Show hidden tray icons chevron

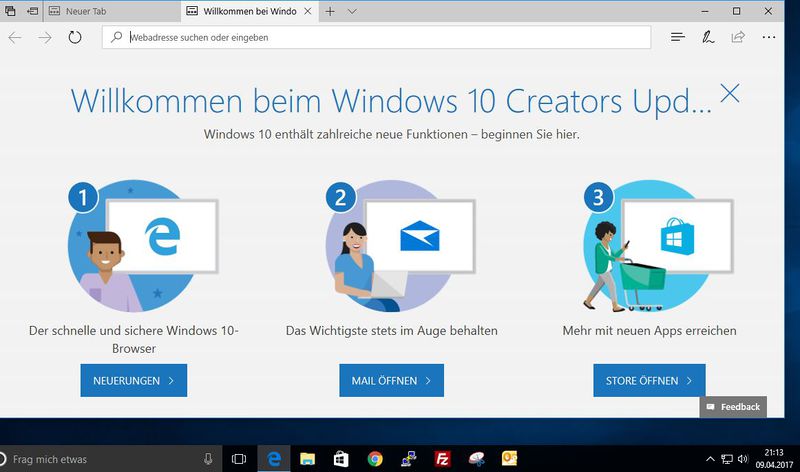tap(710, 459)
